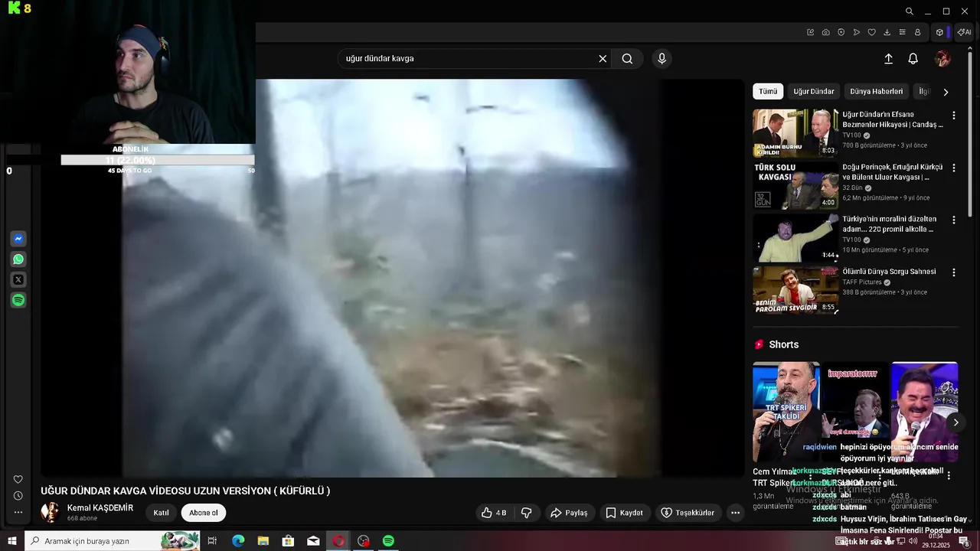The width and height of the screenshot is (980, 551).
Task: Open bookmarks heart in Opera sidebar
Action: click(x=18, y=480)
